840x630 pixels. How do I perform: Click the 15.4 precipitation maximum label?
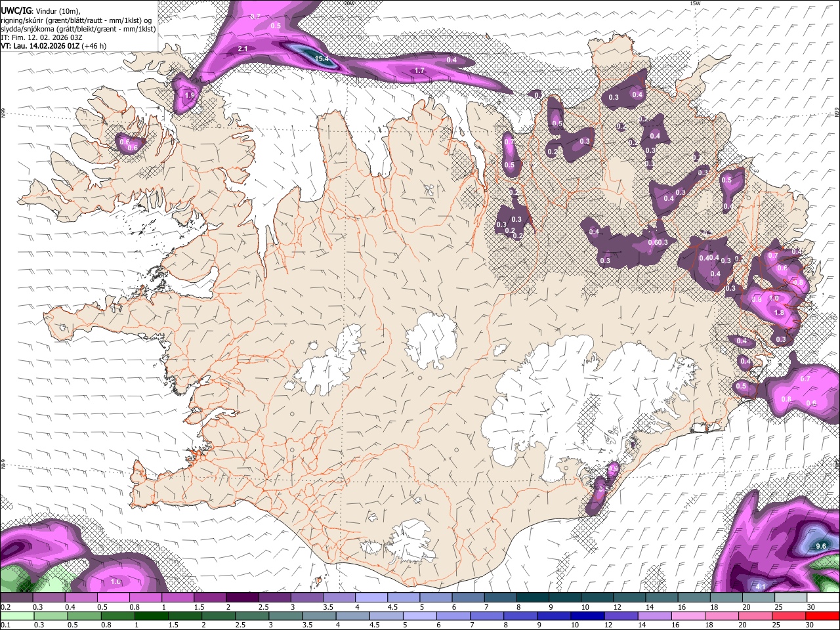322,59
